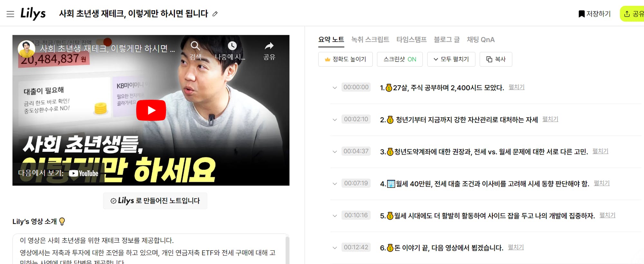Click the pencil icon to edit title
The height and width of the screenshot is (264, 644).
pos(215,14)
